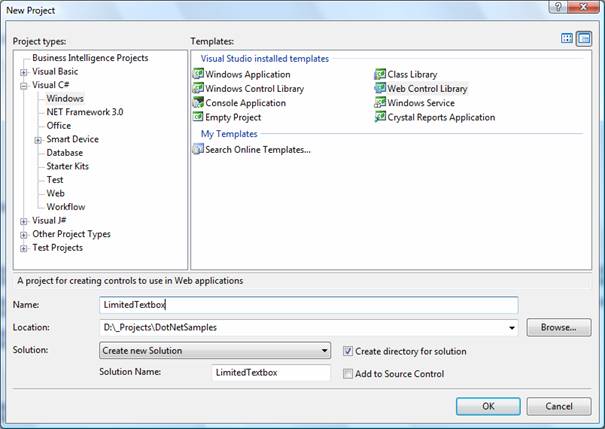Screen dimensions: 605x429
Task: Click the Browse... button
Action: point(559,327)
